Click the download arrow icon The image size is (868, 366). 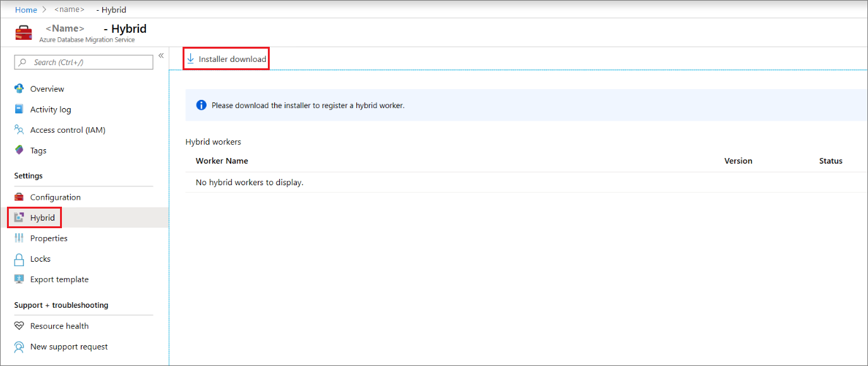[191, 59]
